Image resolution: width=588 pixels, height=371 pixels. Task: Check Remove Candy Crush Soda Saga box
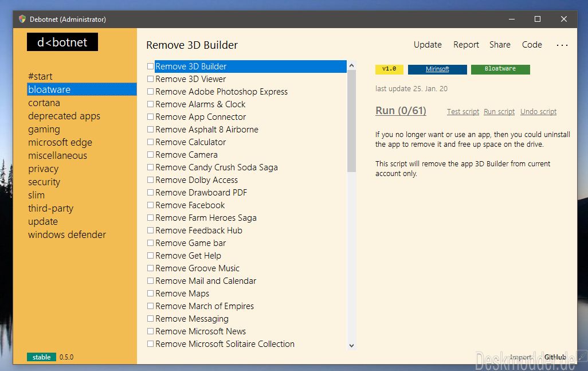(x=150, y=167)
